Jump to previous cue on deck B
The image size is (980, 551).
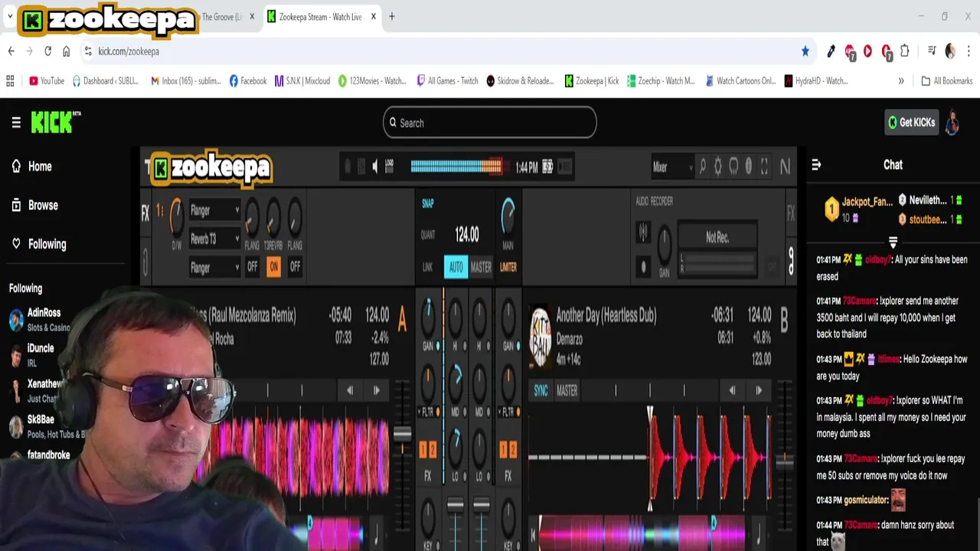(x=732, y=390)
